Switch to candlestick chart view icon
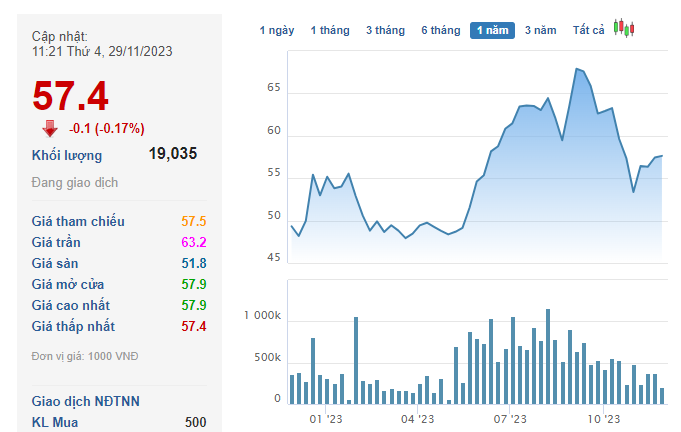 [x=624, y=28]
